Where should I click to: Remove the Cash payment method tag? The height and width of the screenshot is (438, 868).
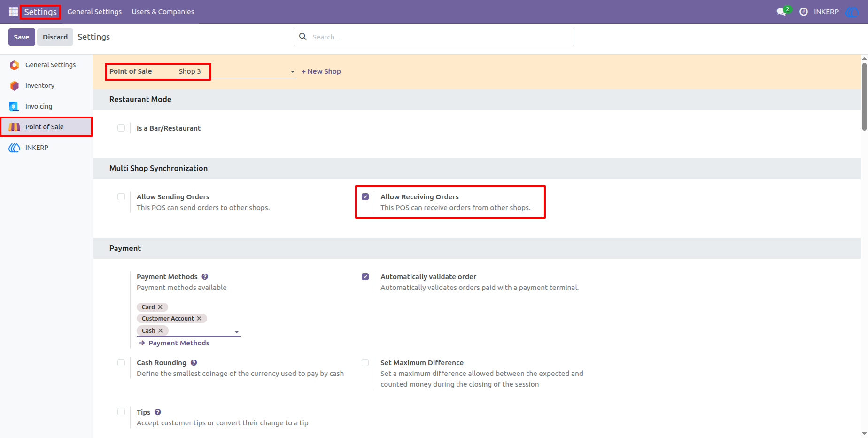[161, 331]
